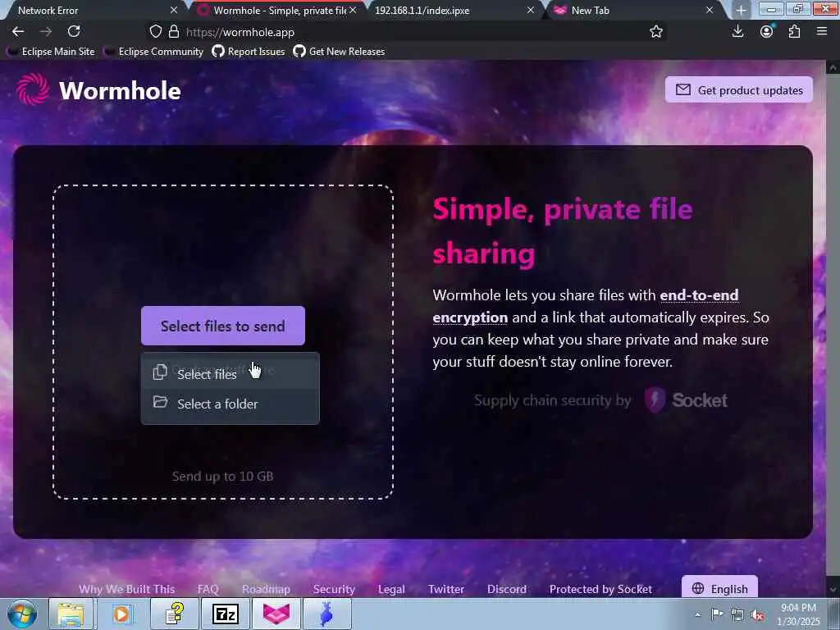
Task: Open the browser account profile icon
Action: click(x=767, y=32)
